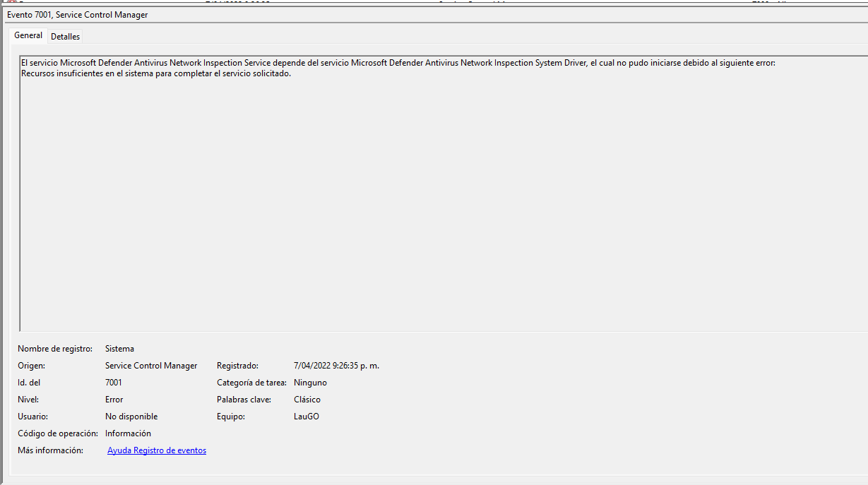Click the 'Nivel:' label
Viewport: 868px width, 485px height.
[x=28, y=400]
